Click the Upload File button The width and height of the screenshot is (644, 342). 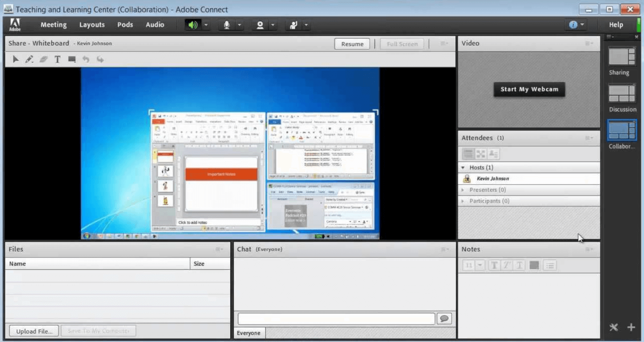tap(34, 331)
